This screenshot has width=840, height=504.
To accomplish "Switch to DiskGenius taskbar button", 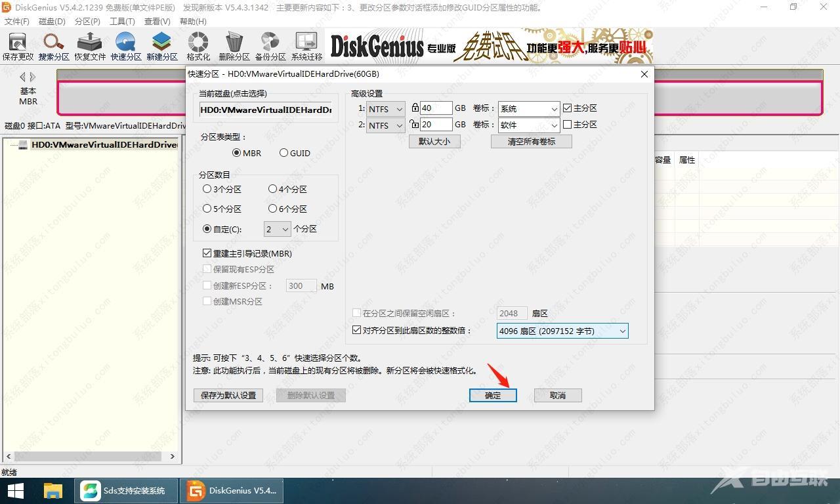I will point(232,490).
